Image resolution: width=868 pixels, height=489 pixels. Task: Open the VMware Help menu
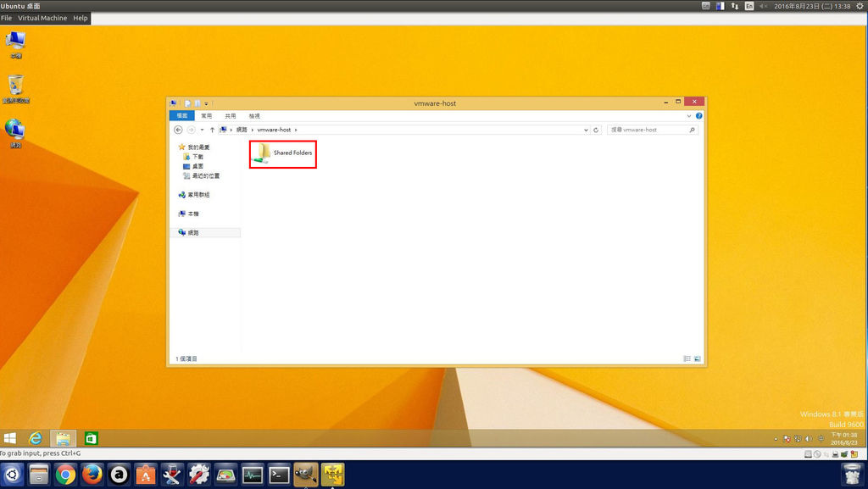point(81,18)
